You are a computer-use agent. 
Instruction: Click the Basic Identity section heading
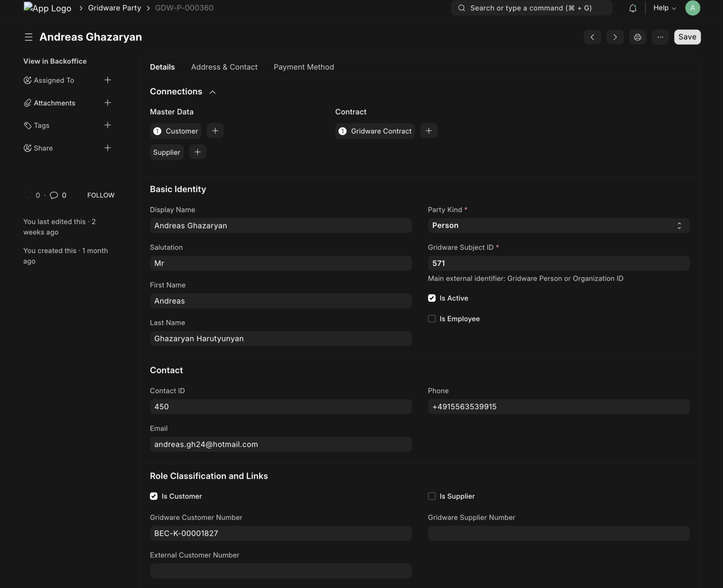click(178, 189)
